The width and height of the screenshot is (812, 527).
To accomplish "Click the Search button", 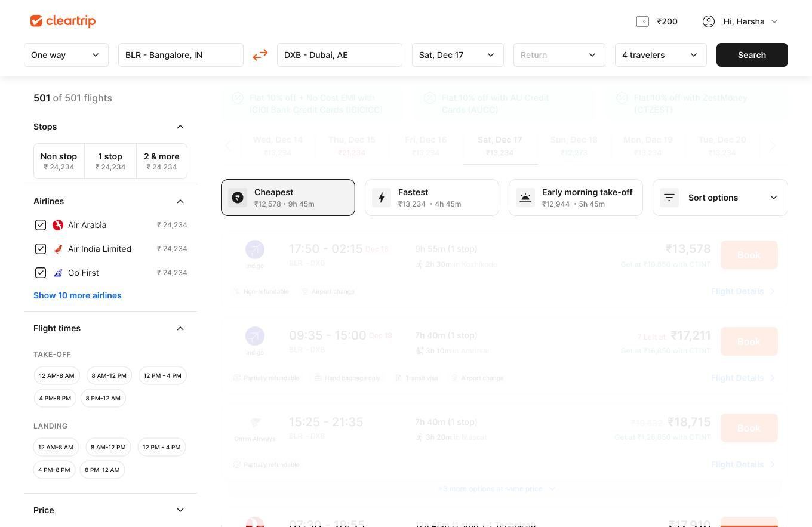I will coord(752,55).
